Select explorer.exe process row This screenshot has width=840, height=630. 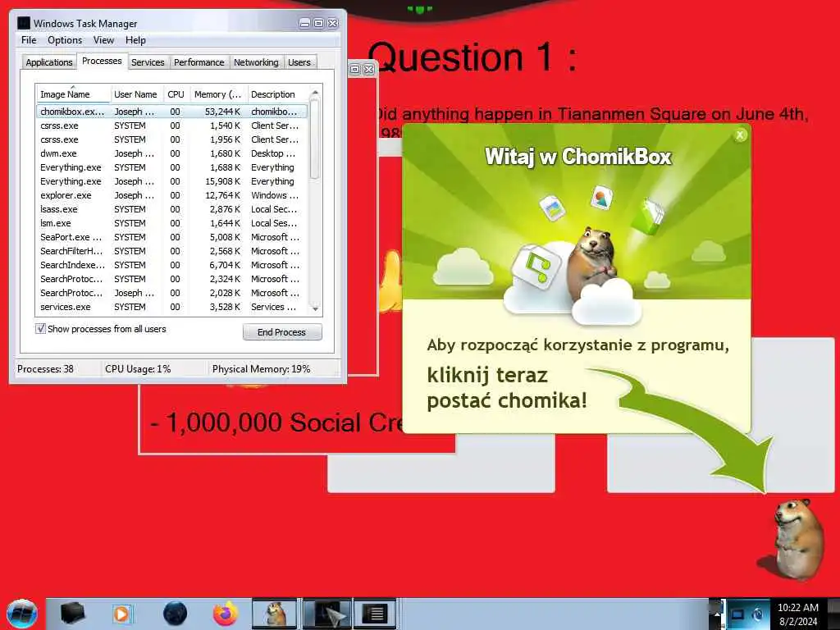pyautogui.click(x=172, y=195)
